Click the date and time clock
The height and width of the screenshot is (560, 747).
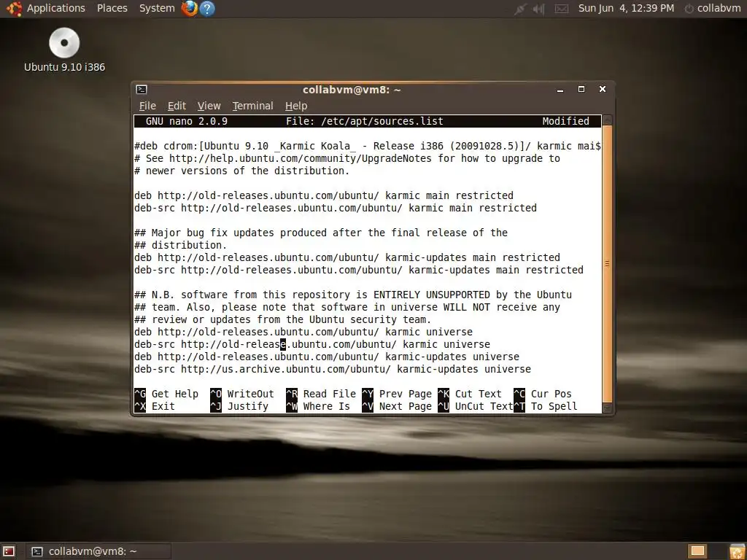(x=626, y=8)
